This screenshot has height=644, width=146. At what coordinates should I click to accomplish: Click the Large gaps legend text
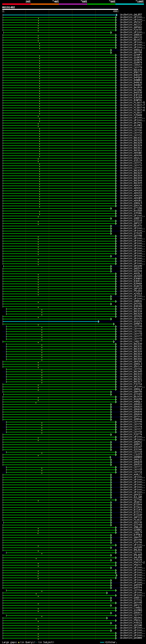point(28,642)
